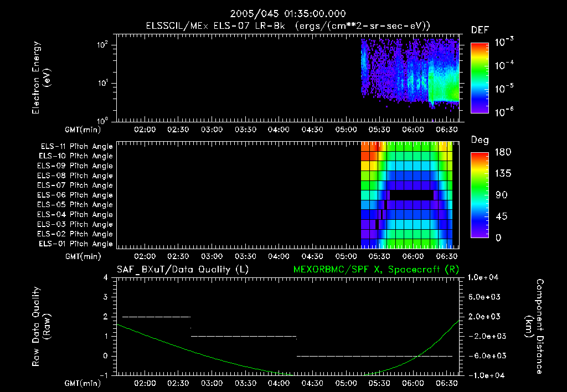Viewport: 567px width, 392px height.
Task: Select the ELS-08 Pitch Angle row label
Action: (x=75, y=176)
